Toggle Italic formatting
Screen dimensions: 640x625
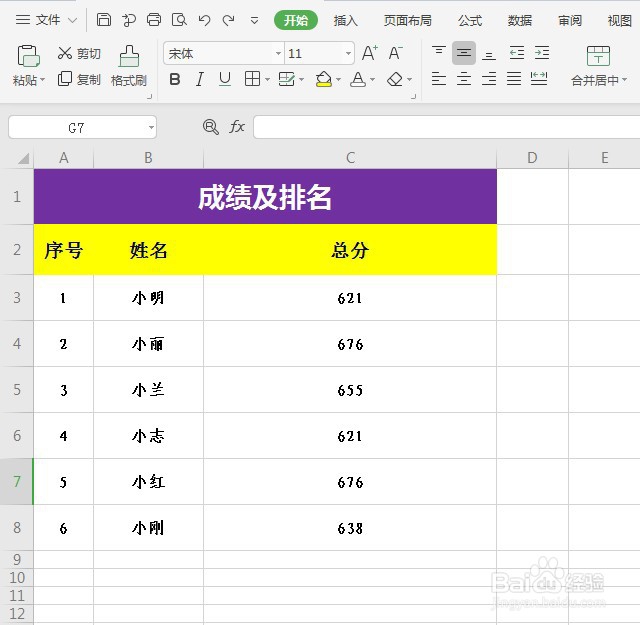click(200, 79)
